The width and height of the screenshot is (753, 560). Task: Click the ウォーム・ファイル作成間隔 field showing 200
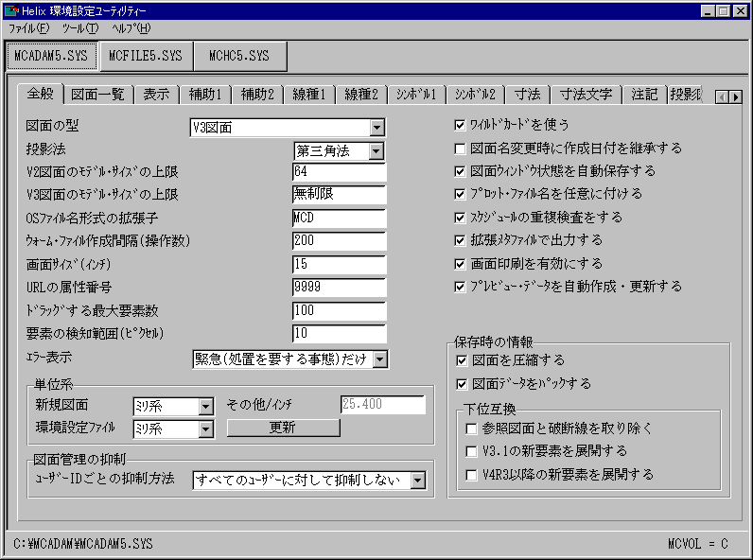(339, 240)
